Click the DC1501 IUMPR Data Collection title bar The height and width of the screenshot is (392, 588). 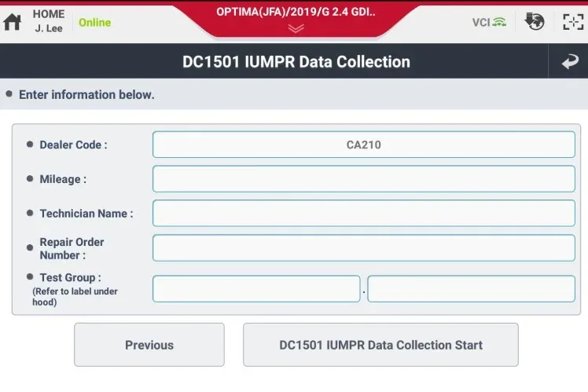coord(296,62)
